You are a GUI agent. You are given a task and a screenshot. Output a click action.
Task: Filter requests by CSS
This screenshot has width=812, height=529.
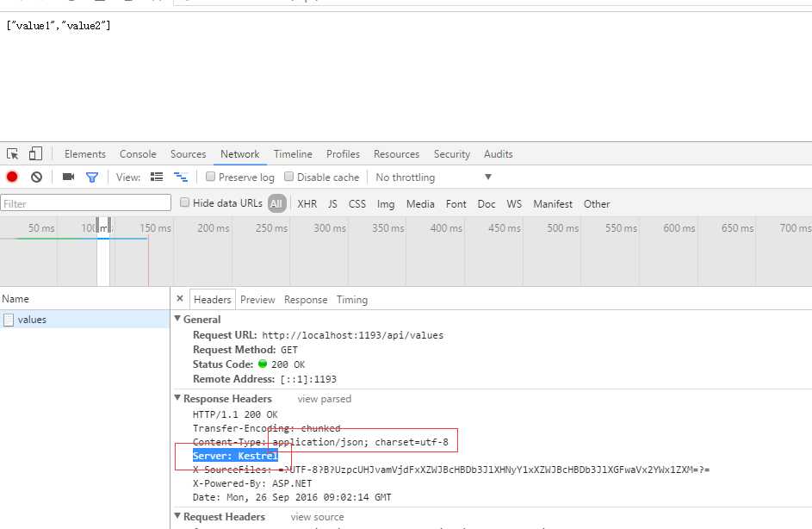(356, 203)
